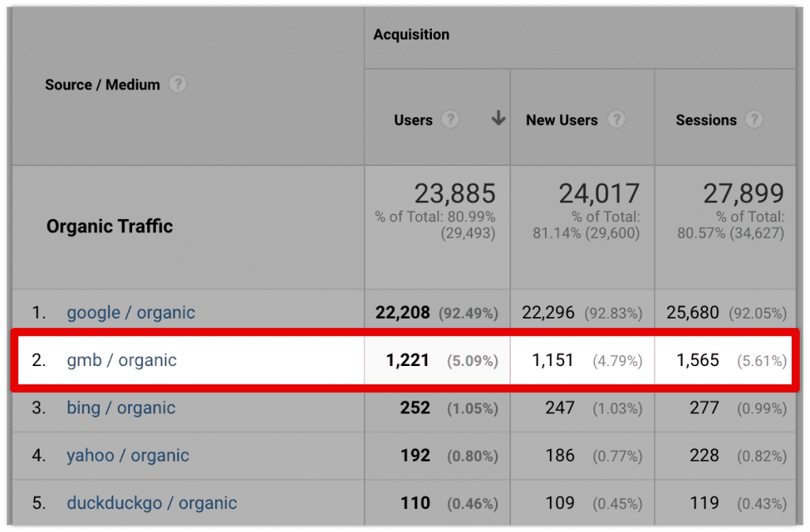Click help icon next to Source / Medium
The image size is (810, 532).
point(179,84)
